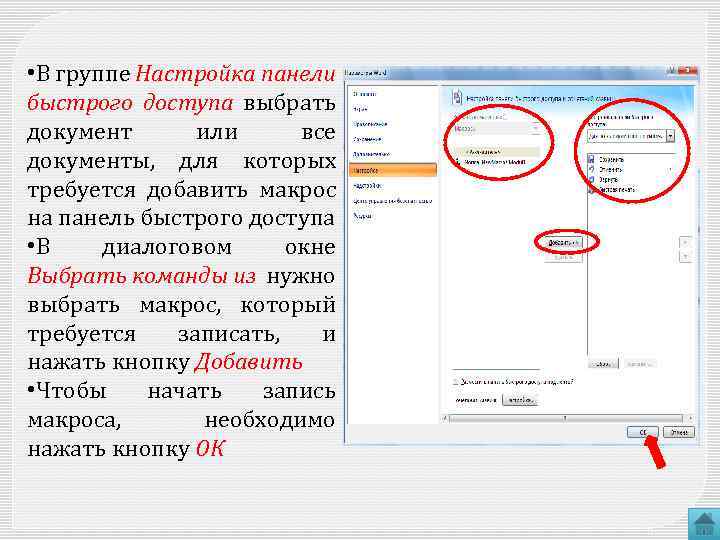The height and width of the screenshot is (540, 720).
Task: Click the horizontal scrollbar track
Action: [567, 418]
